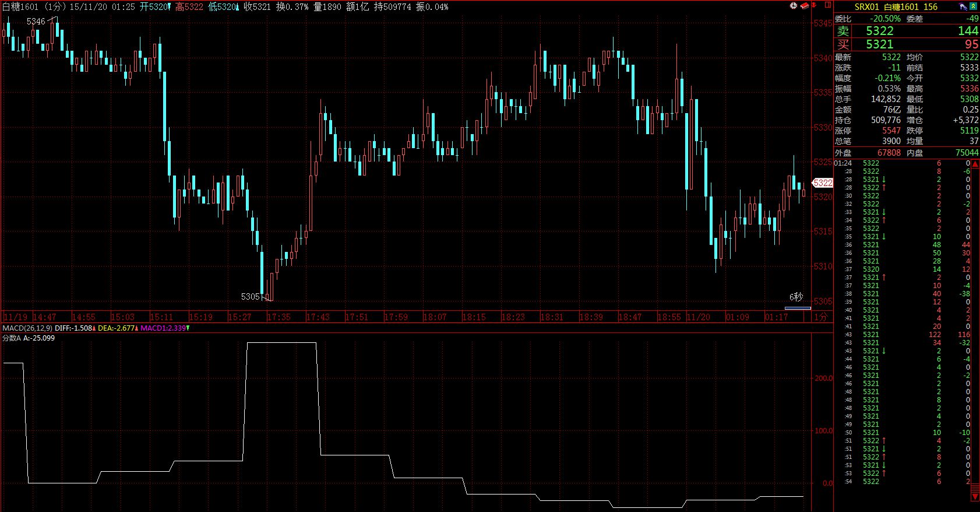The width and height of the screenshot is (980, 512).
Task: Click the 卖 sell price row
Action: coord(906,31)
